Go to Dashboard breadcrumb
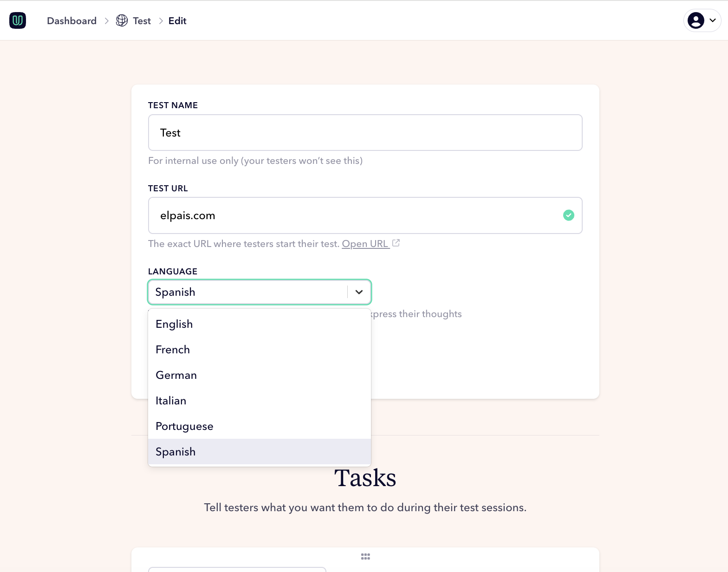728x572 pixels. 71,21
